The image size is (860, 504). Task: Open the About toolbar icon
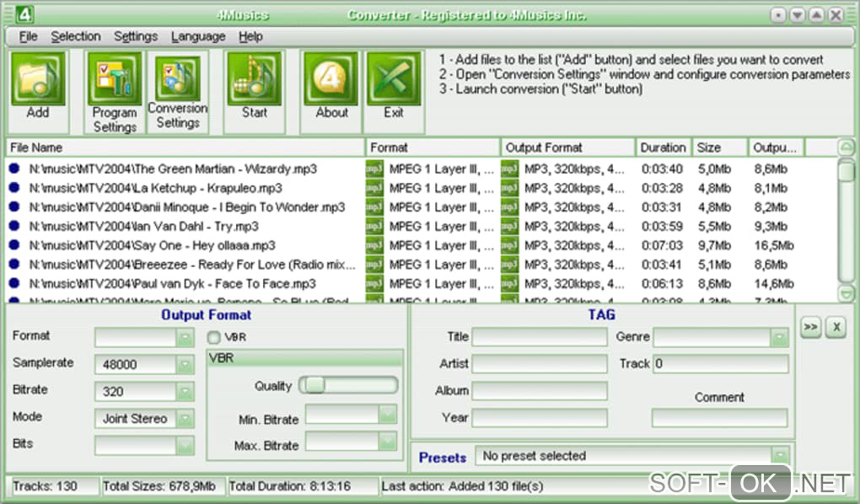point(331,78)
